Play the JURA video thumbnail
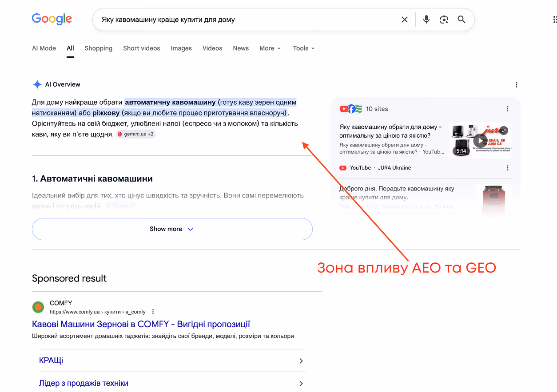Viewport: 557px width, 392px height. [x=480, y=141]
